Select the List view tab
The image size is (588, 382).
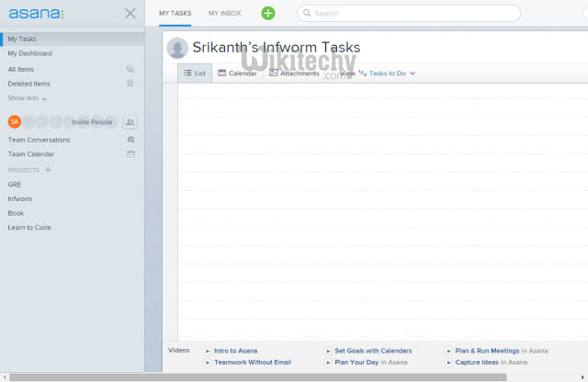(195, 73)
